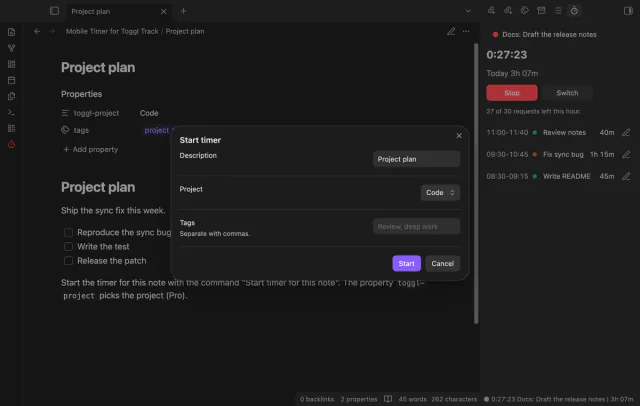Viewport: 640px width, 406px height.
Task: Open the daily calendar icon in left ribbon
Action: click(11, 80)
